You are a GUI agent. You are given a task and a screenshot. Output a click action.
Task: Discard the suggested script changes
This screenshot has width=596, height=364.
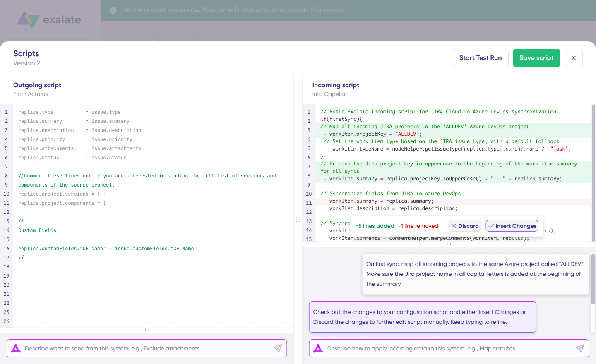point(464,226)
